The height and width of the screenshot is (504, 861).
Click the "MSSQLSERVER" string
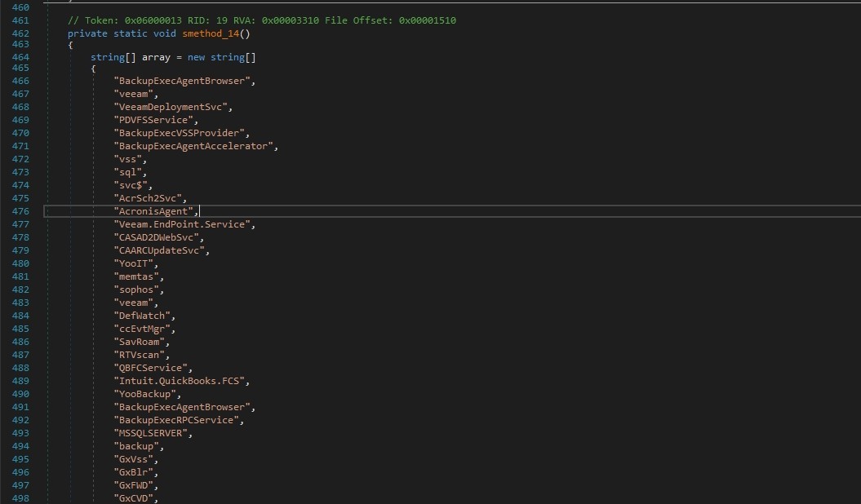(150, 433)
